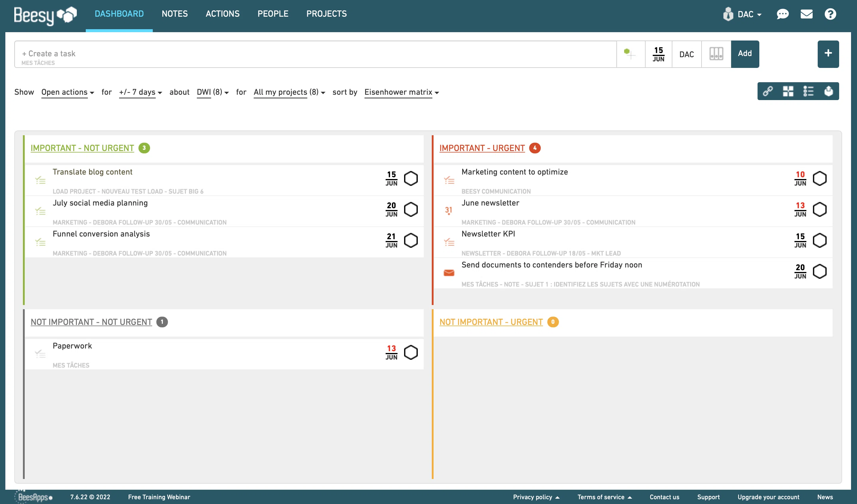Open the Eisenhower matrix sort dropdown

point(402,92)
